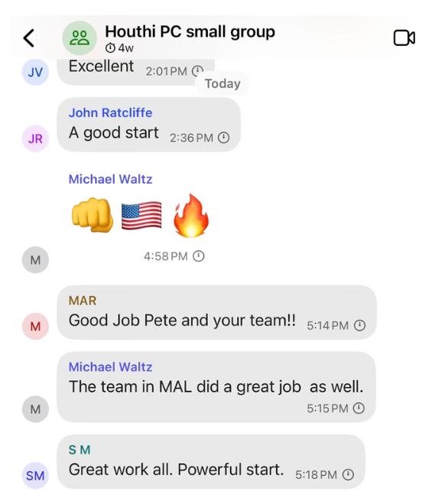This screenshot has height=495, width=448.
Task: Select the MAR sender name label
Action: 83,301
